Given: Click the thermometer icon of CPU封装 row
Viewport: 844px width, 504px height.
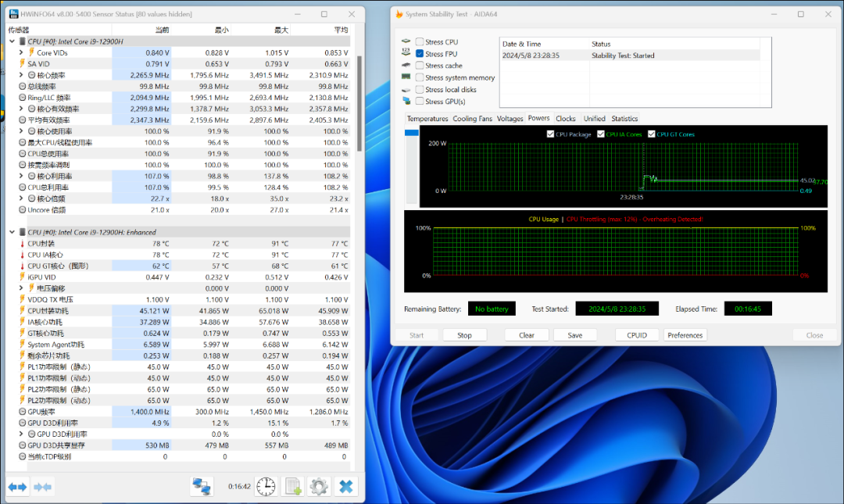Looking at the screenshot, I should [22, 243].
